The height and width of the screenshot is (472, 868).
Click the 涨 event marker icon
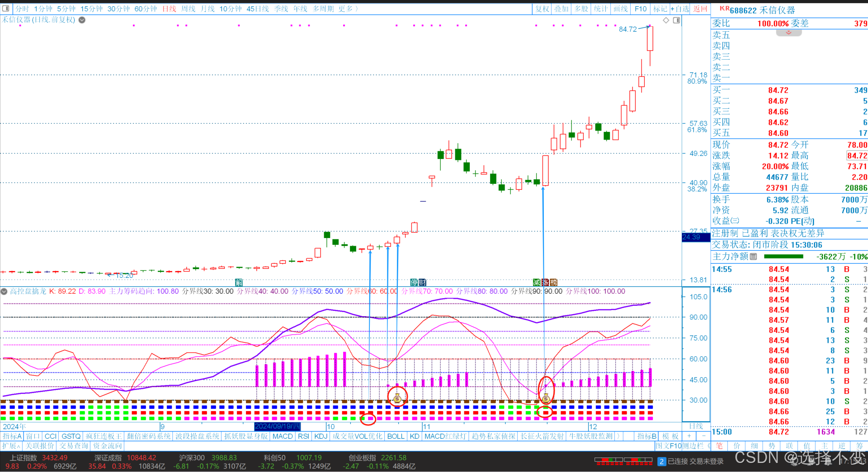coord(545,282)
